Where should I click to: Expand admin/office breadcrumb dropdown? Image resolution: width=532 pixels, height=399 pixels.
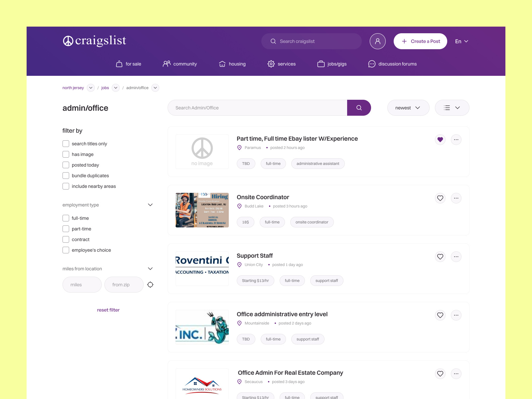(155, 88)
